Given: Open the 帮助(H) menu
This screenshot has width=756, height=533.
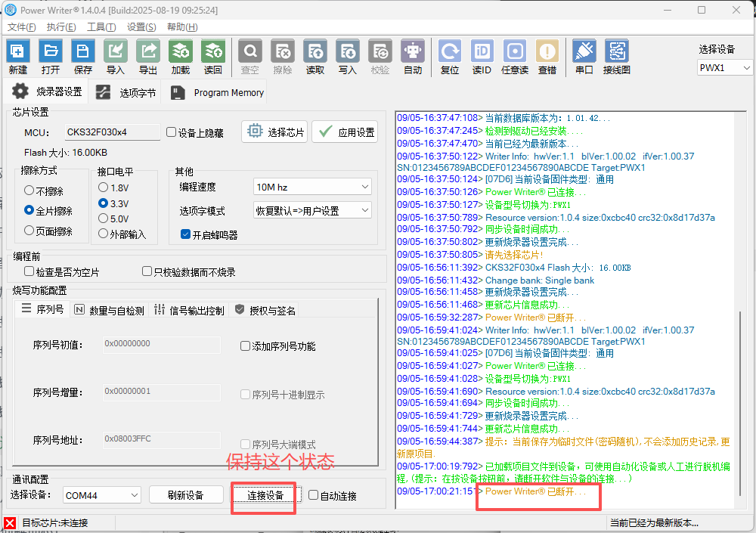Looking at the screenshot, I should 182,27.
